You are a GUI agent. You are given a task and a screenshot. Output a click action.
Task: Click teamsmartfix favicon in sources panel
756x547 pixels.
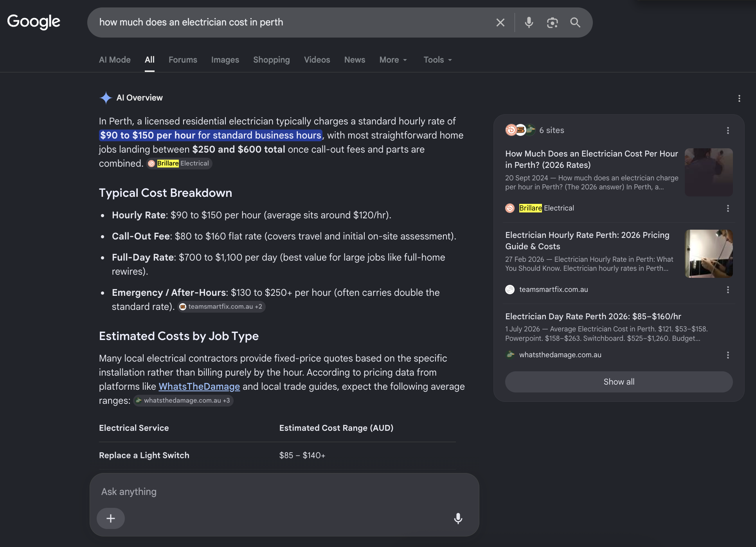point(509,290)
